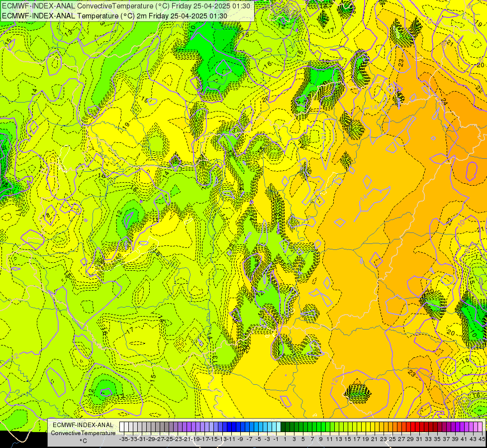Click the °C unit label in legend
Image resolution: width=487 pixels, height=448 pixels.
83,441
